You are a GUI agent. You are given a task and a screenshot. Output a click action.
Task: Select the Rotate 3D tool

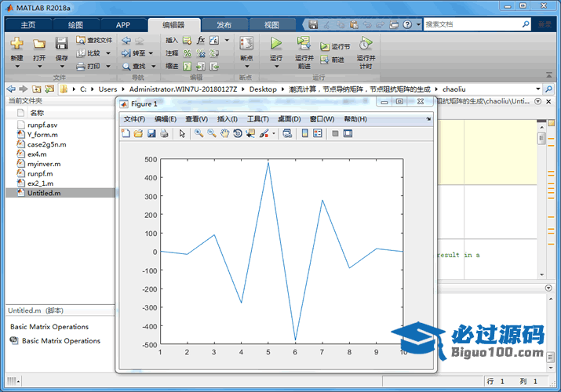[238, 133]
